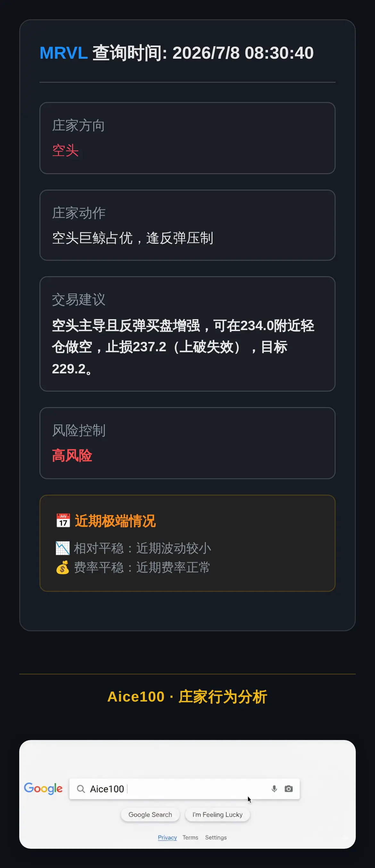
Task: Click the downward chart icon beside 相对平稳
Action: click(x=63, y=548)
